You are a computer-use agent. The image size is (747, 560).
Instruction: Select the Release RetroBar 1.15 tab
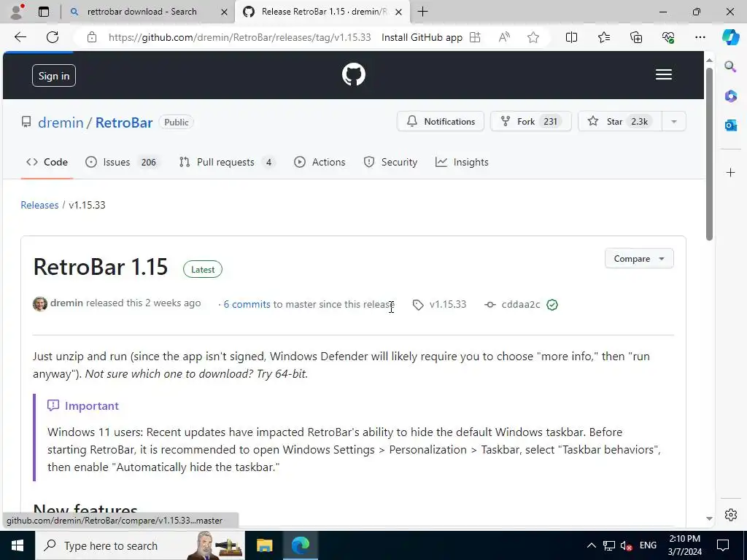(x=323, y=12)
